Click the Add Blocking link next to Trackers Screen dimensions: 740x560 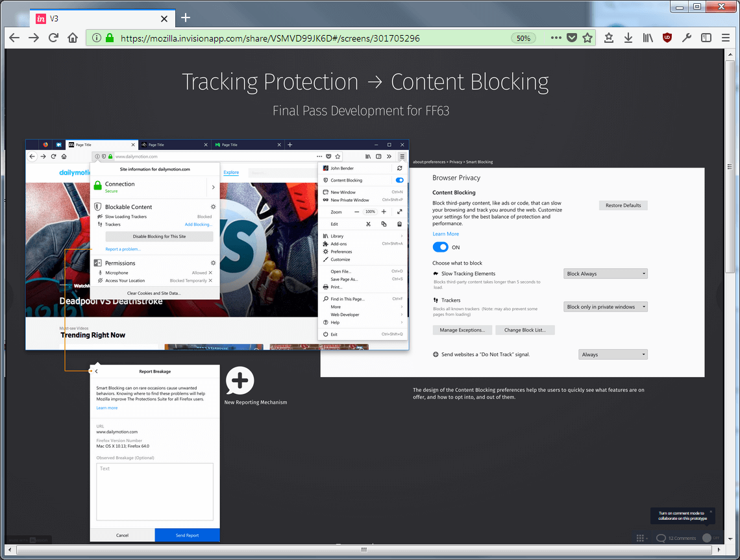[x=198, y=224]
